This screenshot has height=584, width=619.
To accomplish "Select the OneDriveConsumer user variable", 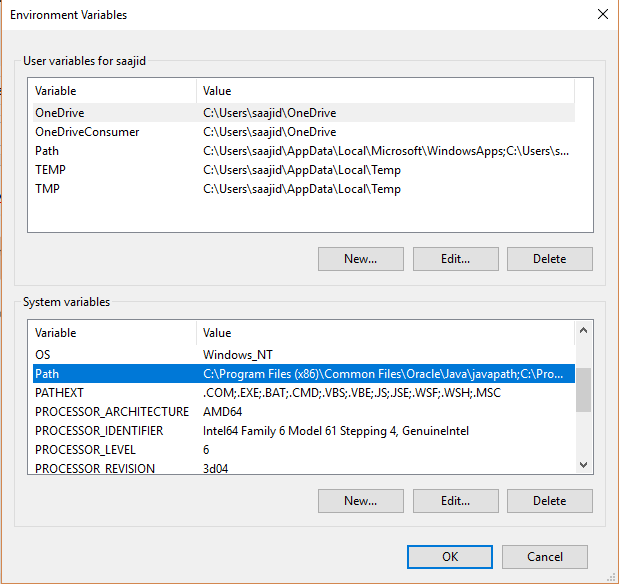I will (x=304, y=132).
